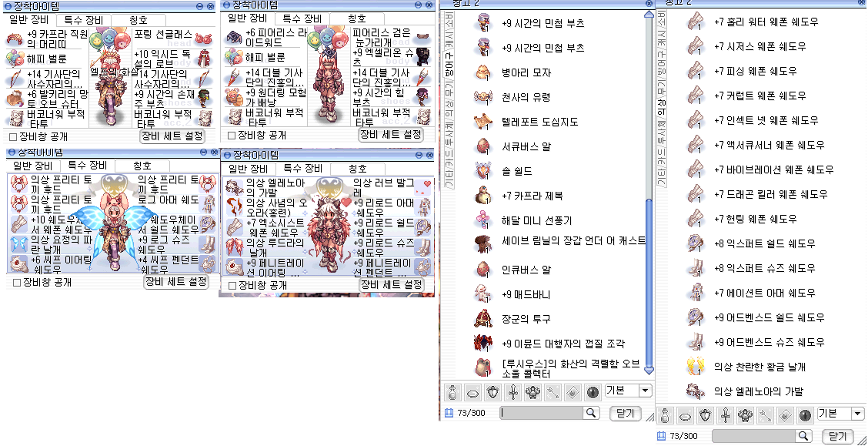Viewport: 868px width, 446px height.
Task: Click the +8 익스퍼트 쉴드 쉐도우 icon
Action: 696,243
